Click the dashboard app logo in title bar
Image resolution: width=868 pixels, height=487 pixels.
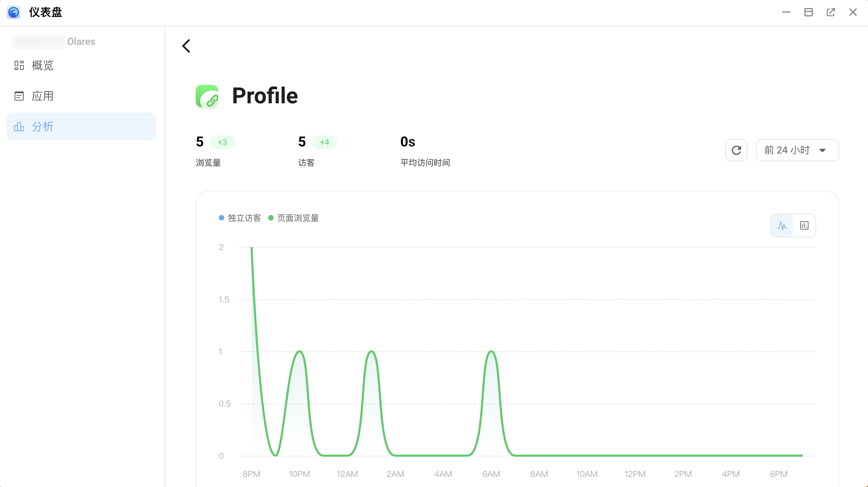point(14,13)
